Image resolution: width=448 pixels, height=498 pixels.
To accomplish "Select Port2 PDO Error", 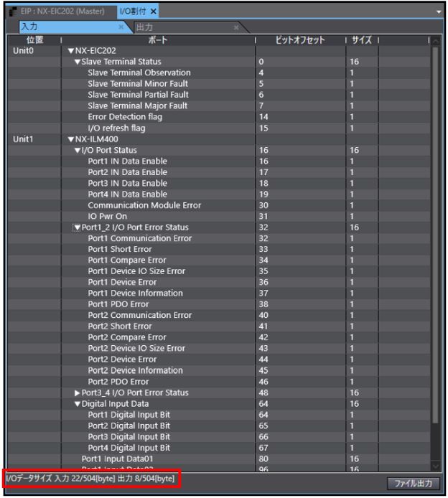I will click(219, 382).
